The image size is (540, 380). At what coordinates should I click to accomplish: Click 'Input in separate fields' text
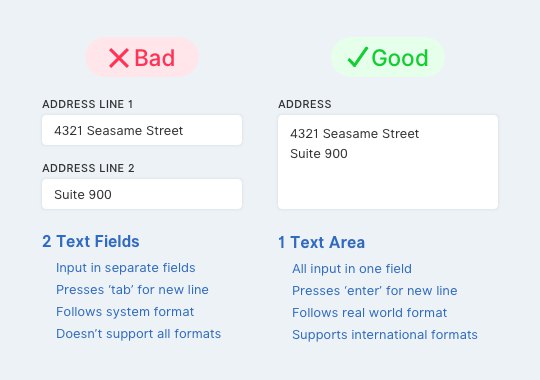126,268
